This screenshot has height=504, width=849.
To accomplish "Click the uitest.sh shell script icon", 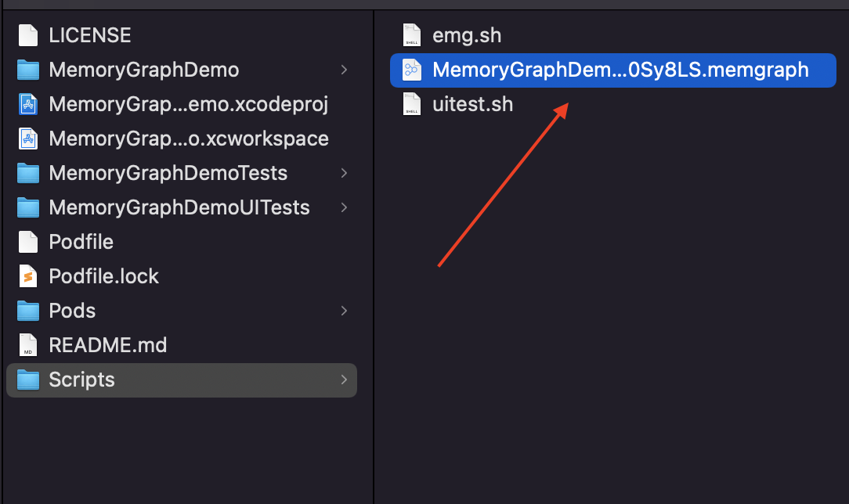I will tap(411, 104).
